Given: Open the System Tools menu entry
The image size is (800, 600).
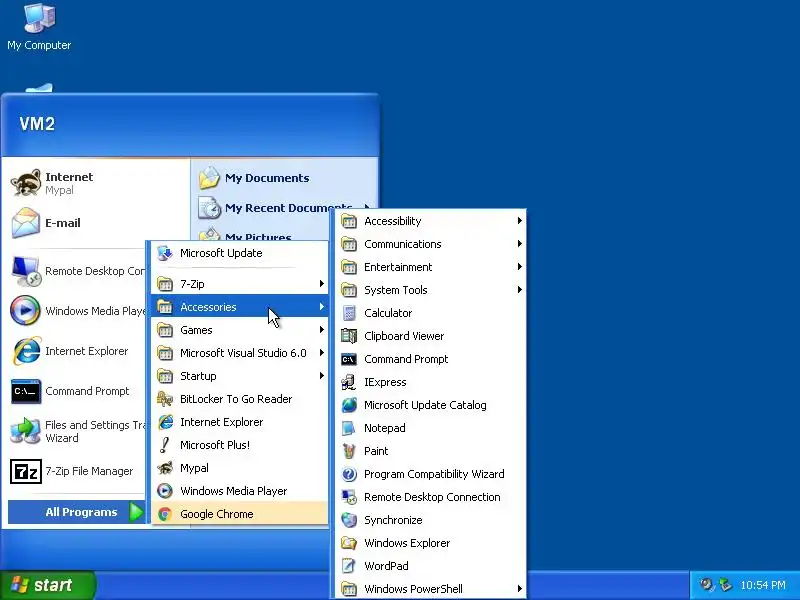Looking at the screenshot, I should click(432, 290).
